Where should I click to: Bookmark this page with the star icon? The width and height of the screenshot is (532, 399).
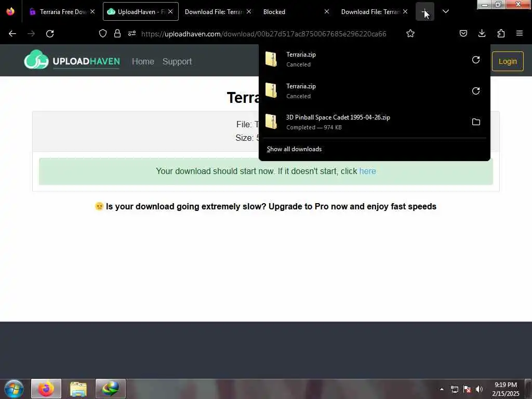pyautogui.click(x=410, y=33)
